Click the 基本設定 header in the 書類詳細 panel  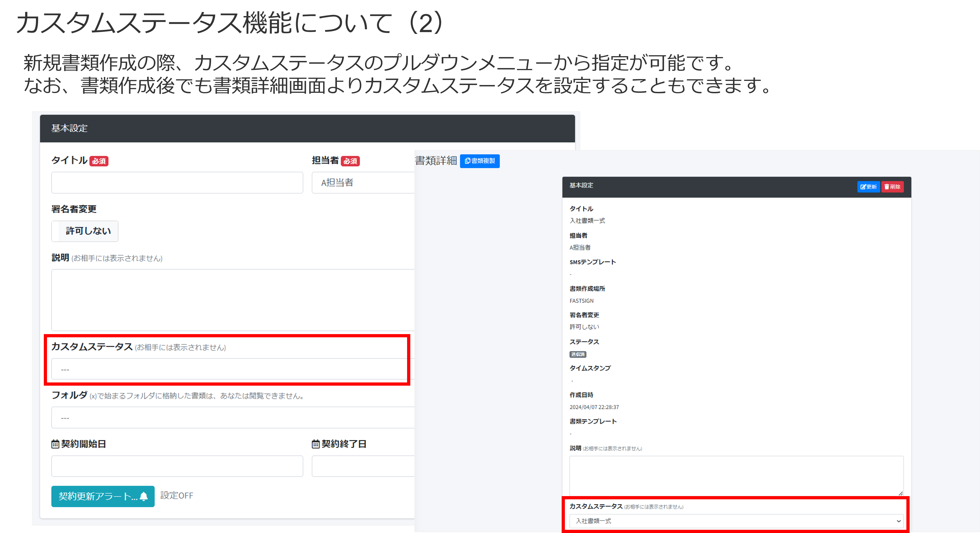[581, 186]
